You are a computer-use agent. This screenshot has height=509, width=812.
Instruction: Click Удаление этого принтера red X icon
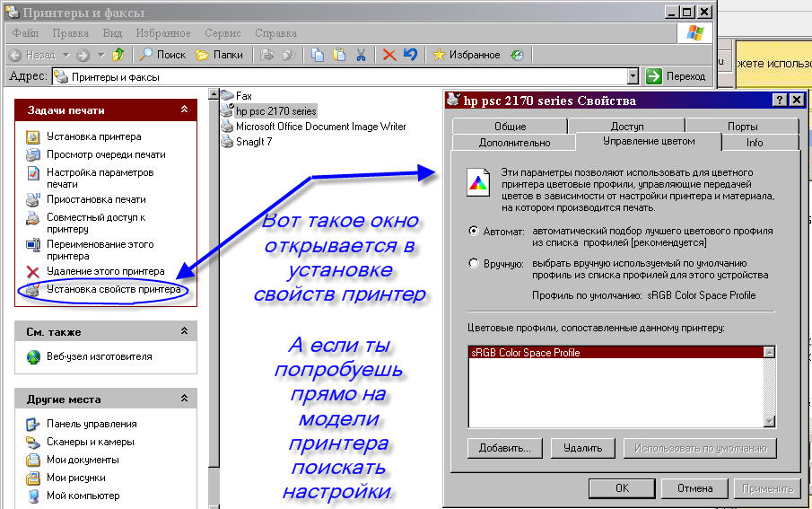pos(33,272)
